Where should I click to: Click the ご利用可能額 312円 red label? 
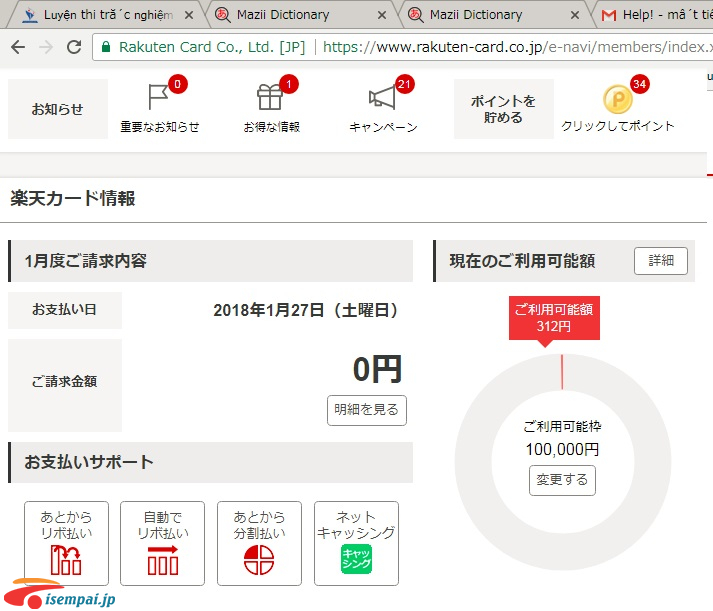point(554,318)
